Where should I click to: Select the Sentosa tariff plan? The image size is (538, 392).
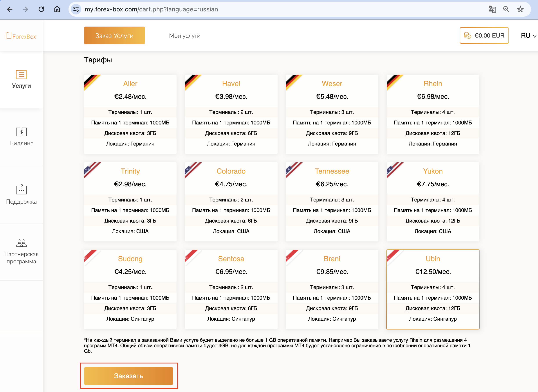(231, 289)
